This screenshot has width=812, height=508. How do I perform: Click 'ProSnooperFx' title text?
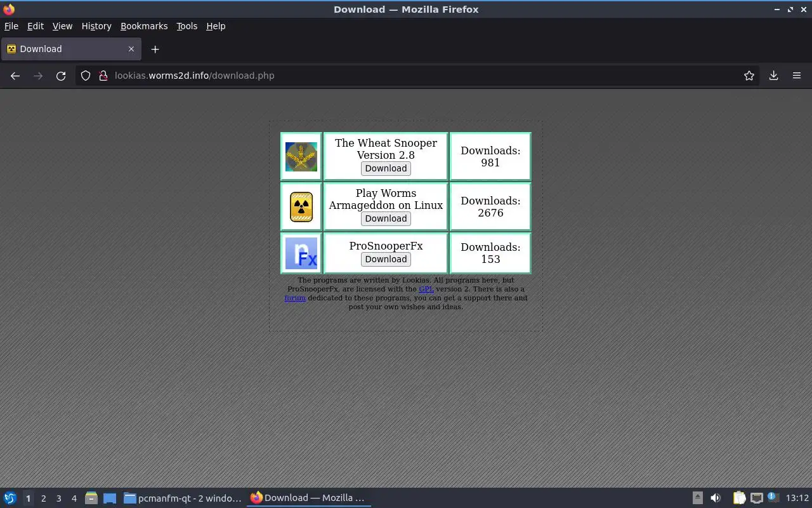click(386, 246)
